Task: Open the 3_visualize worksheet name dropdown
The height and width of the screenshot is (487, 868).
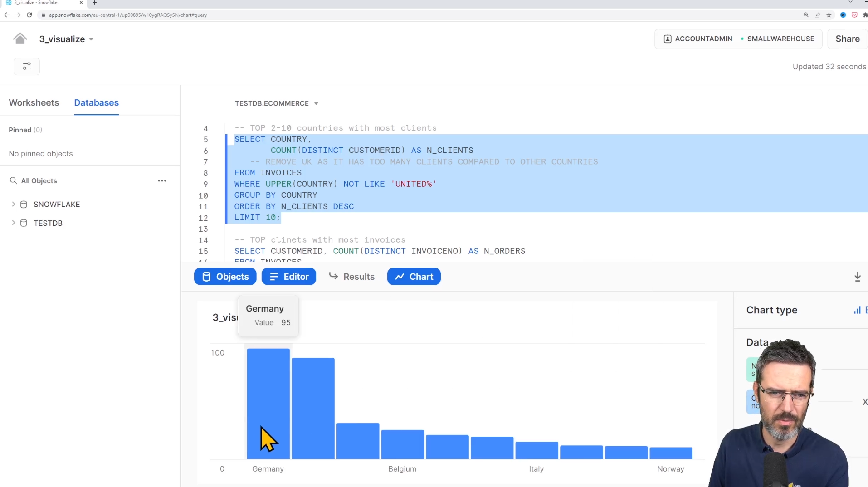Action: tap(66, 39)
